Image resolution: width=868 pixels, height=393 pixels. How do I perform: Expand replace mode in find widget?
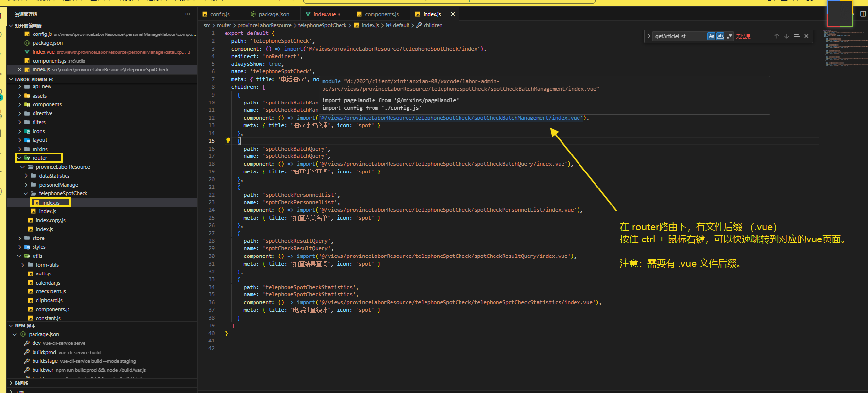[x=649, y=36]
